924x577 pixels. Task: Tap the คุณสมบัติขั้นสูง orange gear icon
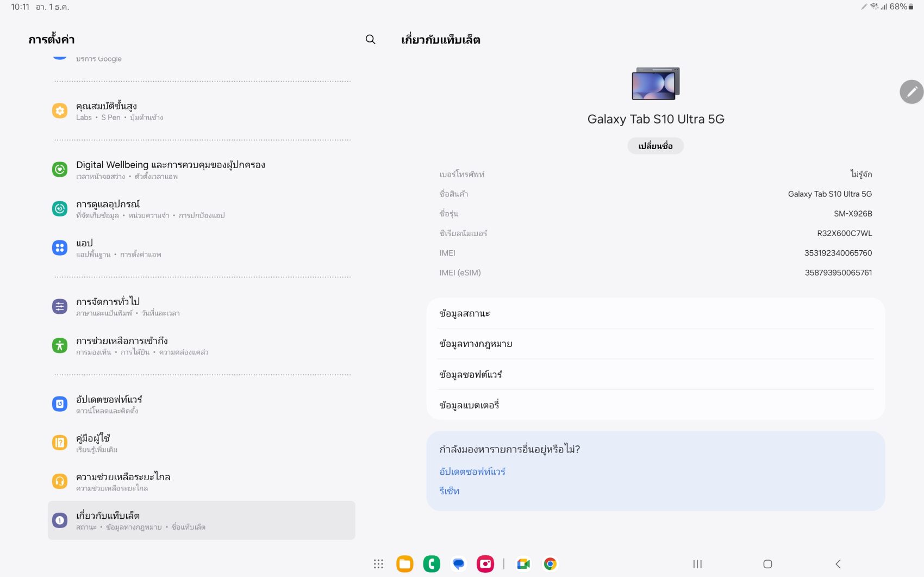click(x=60, y=111)
